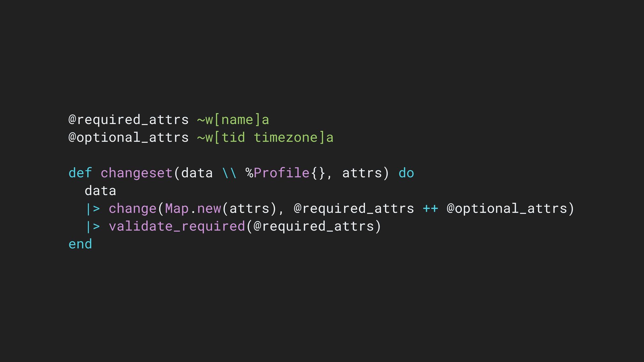Click the do keyword
This screenshot has height=362, width=644.
pyautogui.click(x=406, y=173)
